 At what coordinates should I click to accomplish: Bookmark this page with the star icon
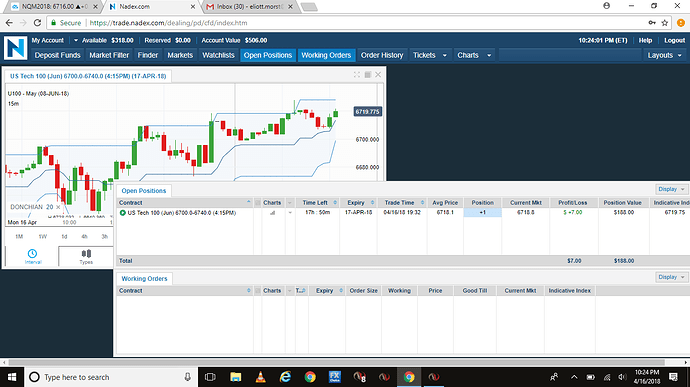pos(664,22)
